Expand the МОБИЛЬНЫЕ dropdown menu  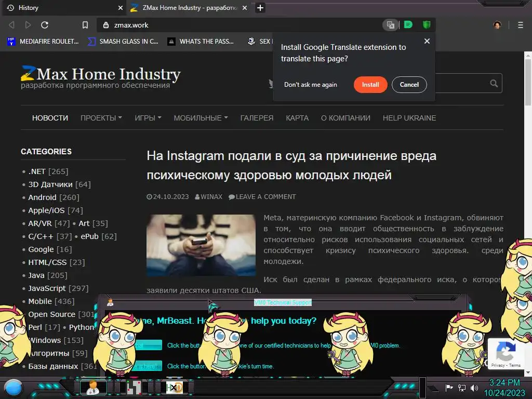(201, 118)
